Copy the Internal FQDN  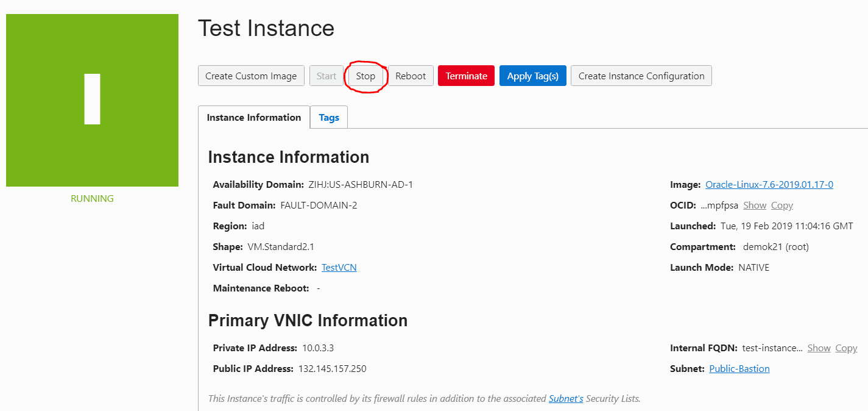(x=846, y=348)
